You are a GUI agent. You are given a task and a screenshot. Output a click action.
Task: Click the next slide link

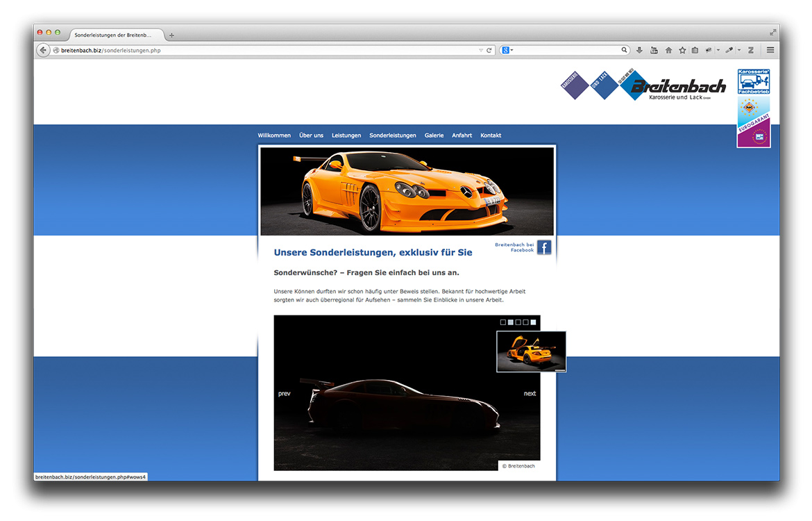(530, 394)
